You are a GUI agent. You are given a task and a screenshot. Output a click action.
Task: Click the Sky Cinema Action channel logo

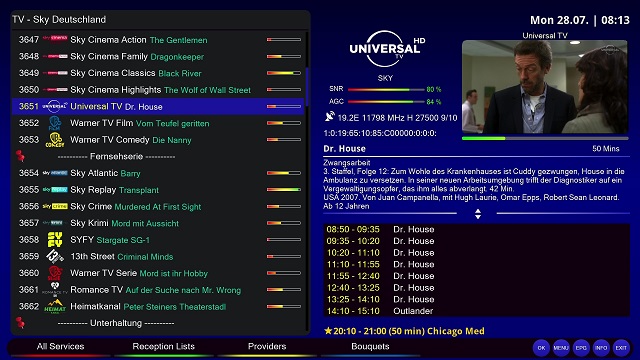click(x=55, y=38)
